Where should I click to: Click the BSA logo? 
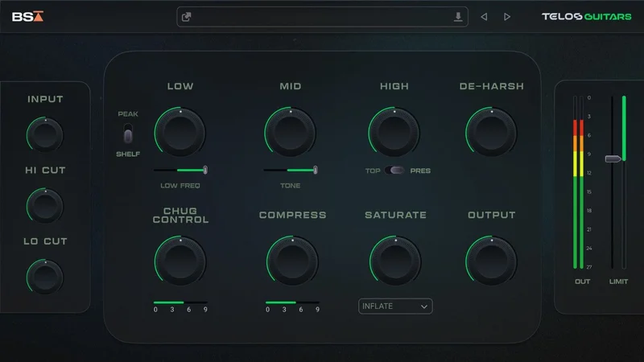27,16
